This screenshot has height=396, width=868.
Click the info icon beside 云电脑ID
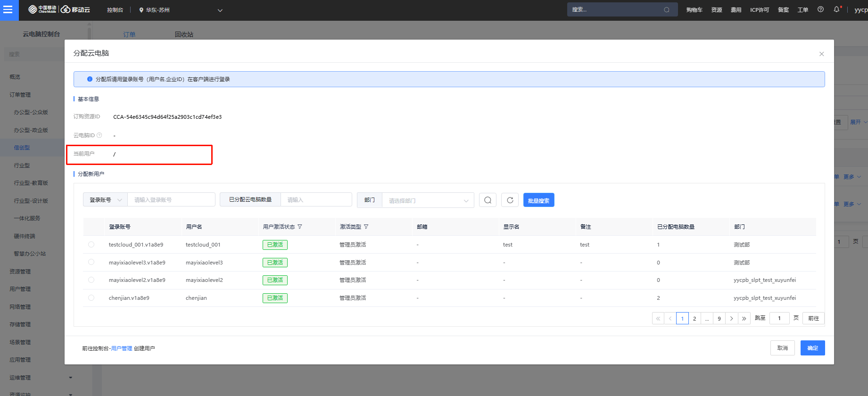pyautogui.click(x=99, y=135)
